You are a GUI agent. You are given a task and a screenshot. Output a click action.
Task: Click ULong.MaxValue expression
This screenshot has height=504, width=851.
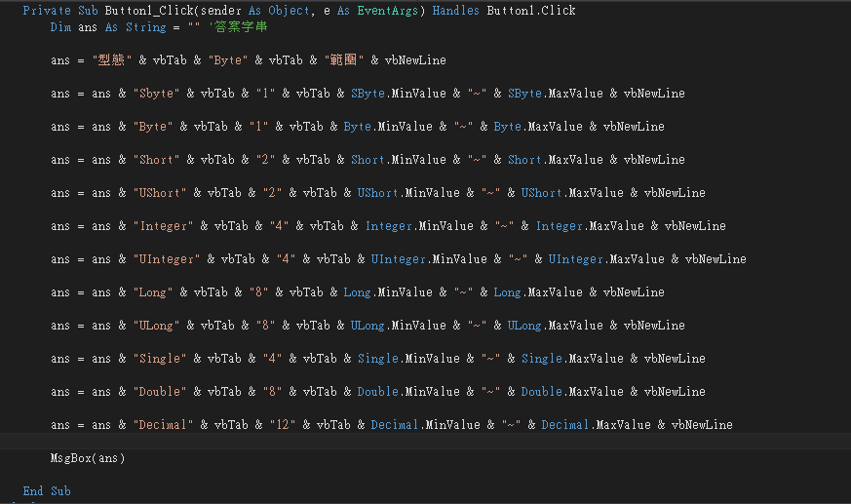556,325
